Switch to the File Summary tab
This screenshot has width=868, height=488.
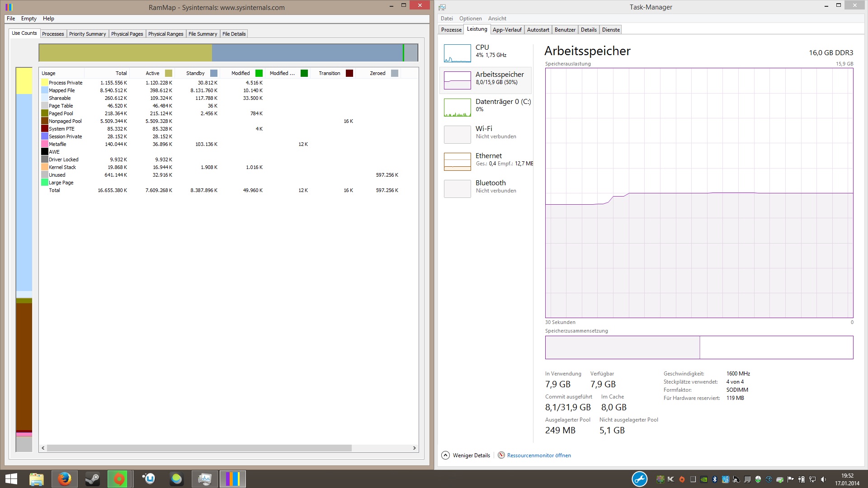(x=203, y=34)
